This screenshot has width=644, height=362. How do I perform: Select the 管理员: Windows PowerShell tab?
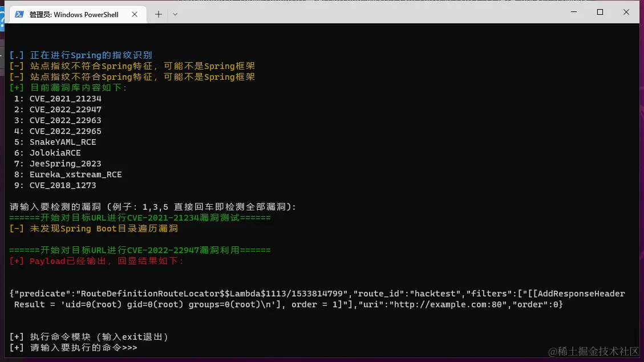point(78,14)
